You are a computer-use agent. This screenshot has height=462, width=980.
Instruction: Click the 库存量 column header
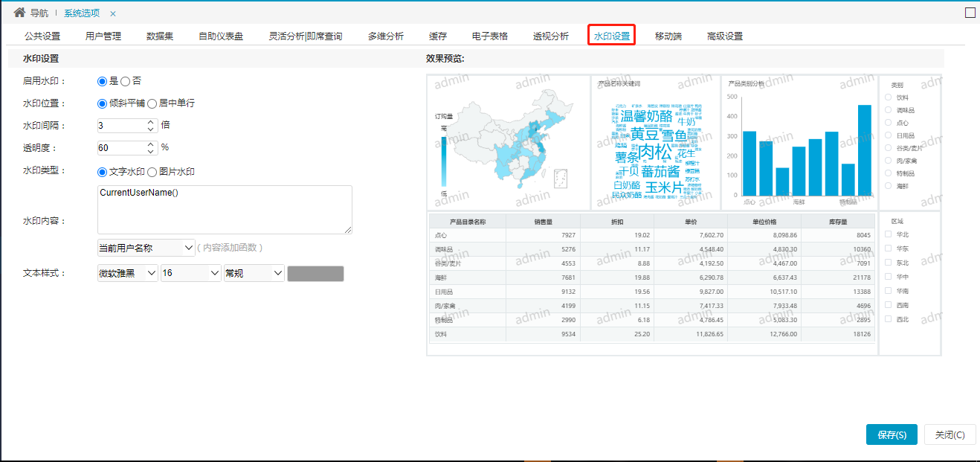838,222
